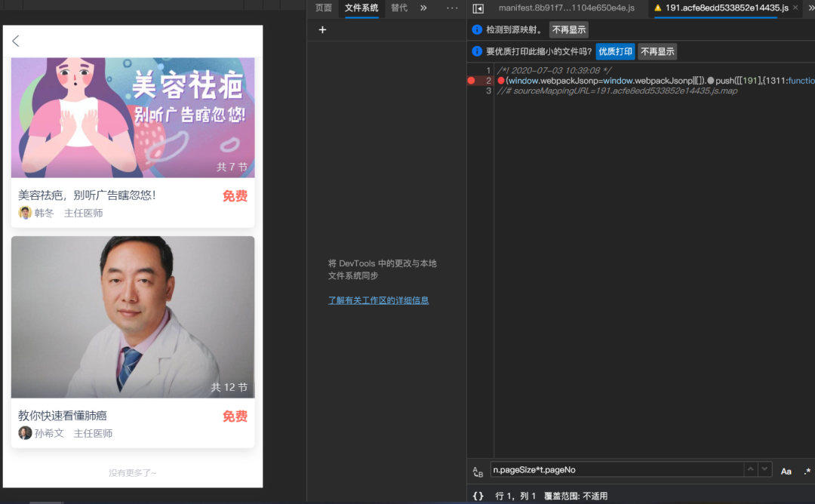
Task: Click the search field containing n.pageSize*t.pageNo
Action: (617, 470)
